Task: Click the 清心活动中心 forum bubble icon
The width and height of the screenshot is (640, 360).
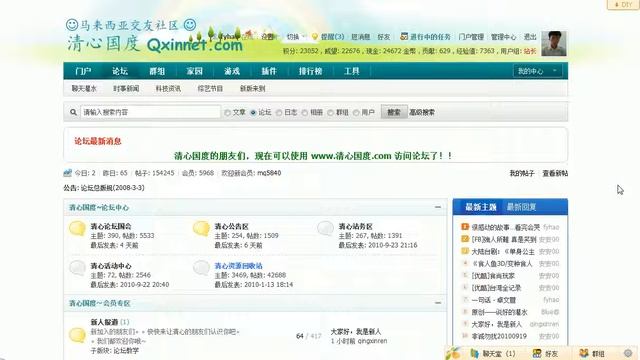Action: coord(77,268)
